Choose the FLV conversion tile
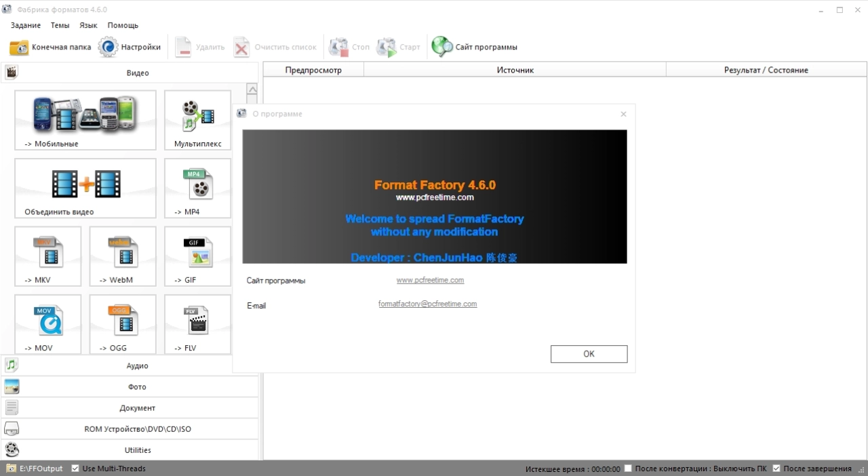 point(198,324)
